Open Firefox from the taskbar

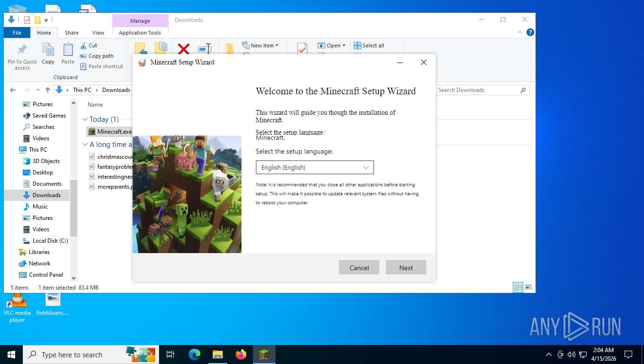click(x=241, y=355)
